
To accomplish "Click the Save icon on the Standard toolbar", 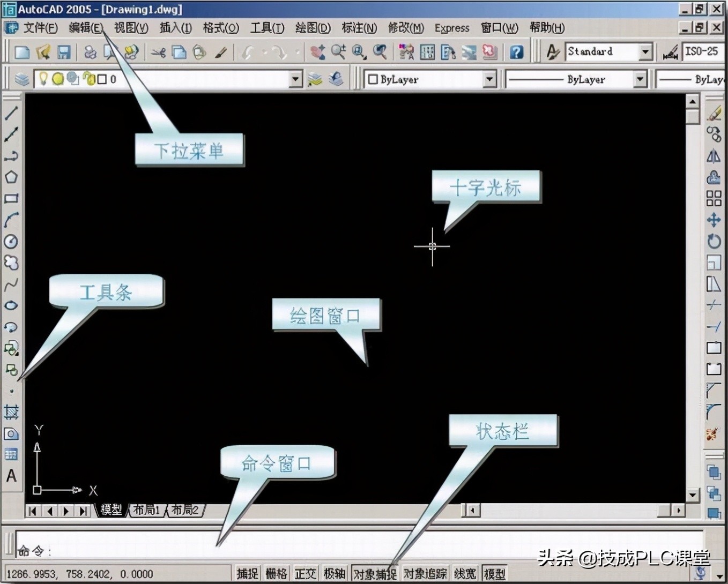I will (x=63, y=51).
